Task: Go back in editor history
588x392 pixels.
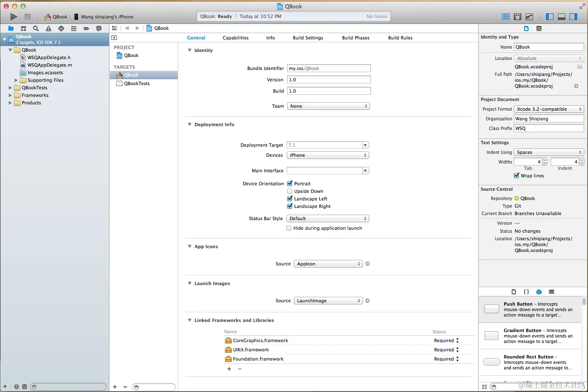Action: coord(127,28)
